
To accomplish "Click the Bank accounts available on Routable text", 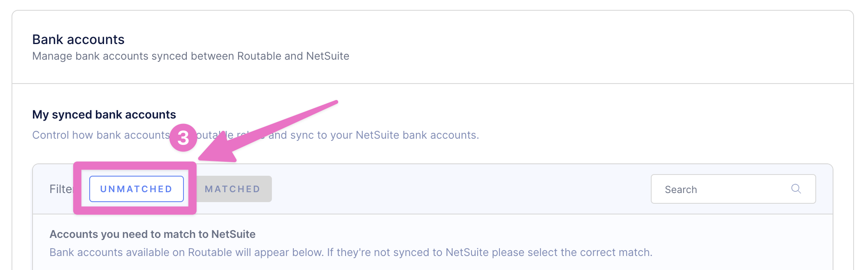I will pos(351,252).
